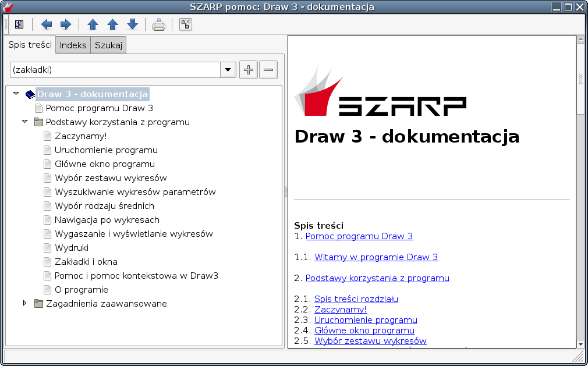Expand the Zagadnienia zaawansowane node
Screen dimensions: 588x366
tap(25, 303)
